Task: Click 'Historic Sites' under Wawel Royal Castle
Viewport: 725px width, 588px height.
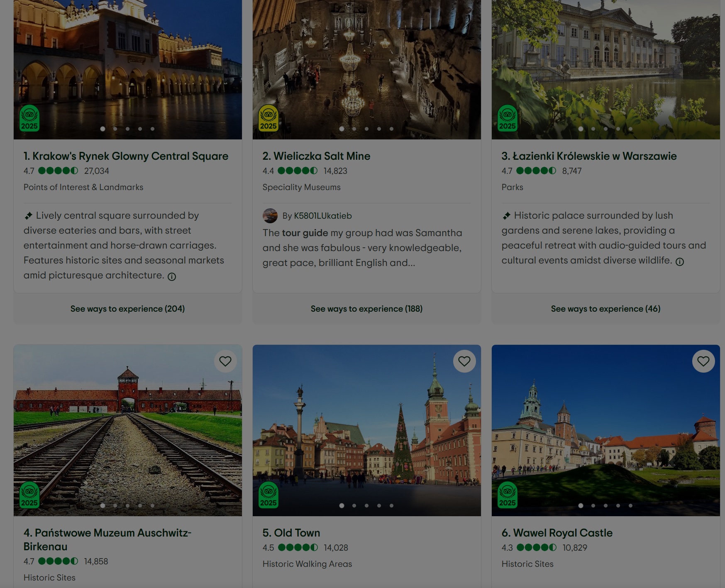Action: [527, 564]
